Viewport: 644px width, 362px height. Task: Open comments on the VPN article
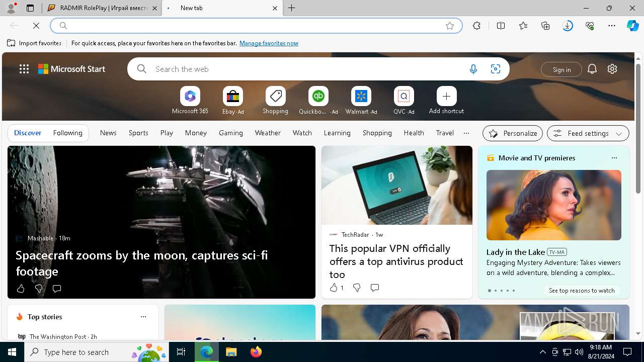375,288
